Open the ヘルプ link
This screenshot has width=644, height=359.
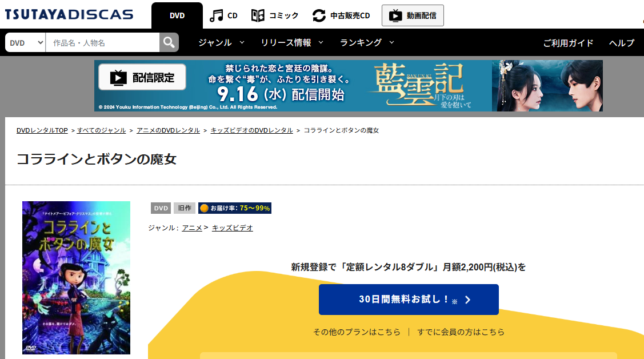(x=621, y=43)
